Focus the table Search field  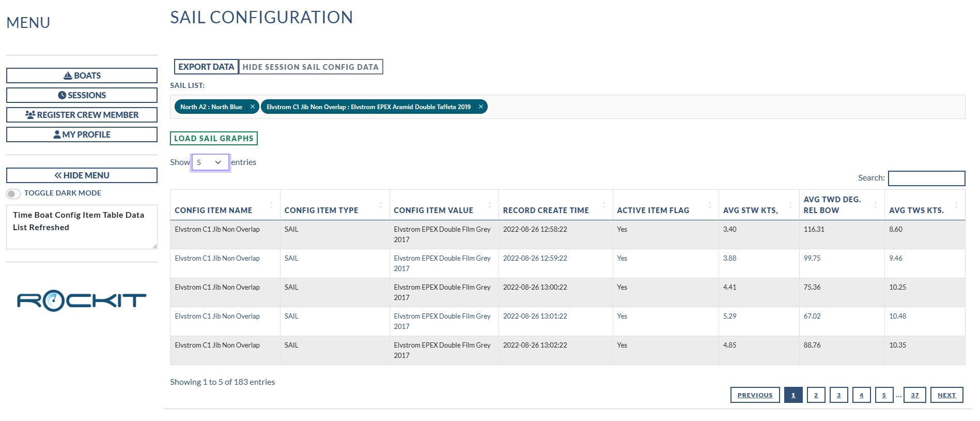926,178
